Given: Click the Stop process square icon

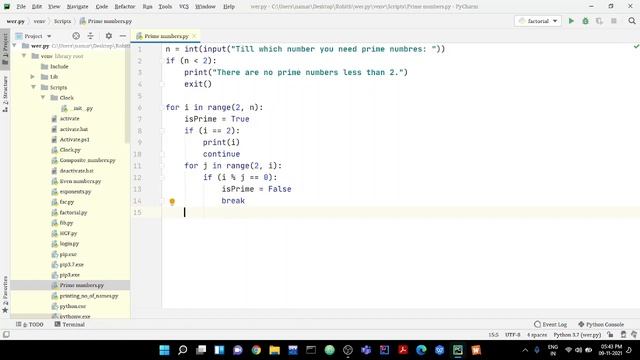Looking at the screenshot, I should (x=613, y=21).
